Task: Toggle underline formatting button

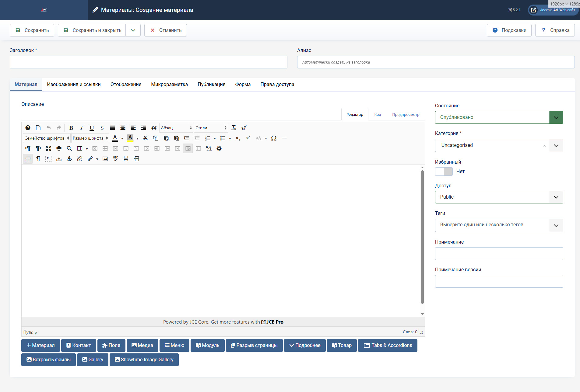Action: coord(92,128)
